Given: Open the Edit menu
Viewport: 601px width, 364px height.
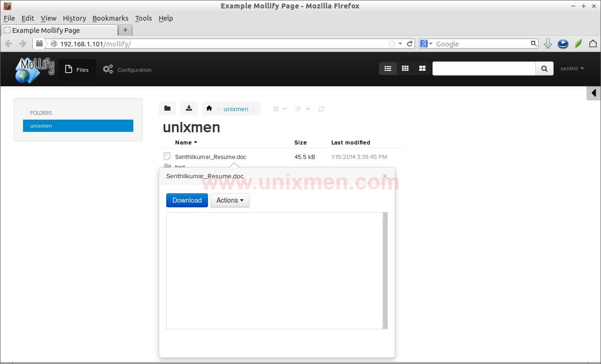Looking at the screenshot, I should click(28, 18).
